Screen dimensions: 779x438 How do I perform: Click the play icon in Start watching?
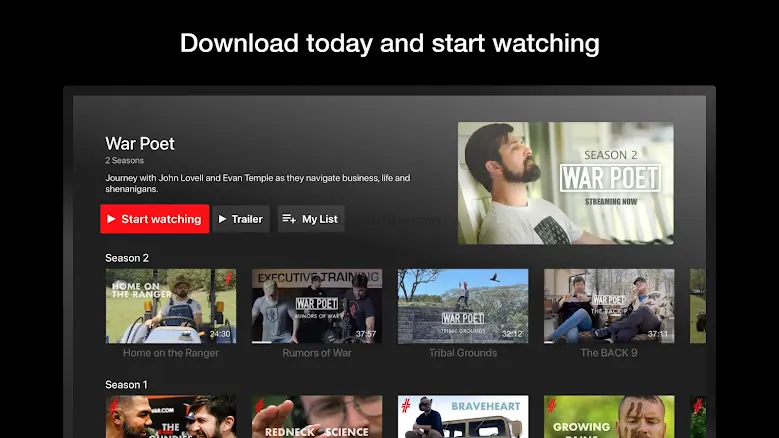click(x=111, y=219)
